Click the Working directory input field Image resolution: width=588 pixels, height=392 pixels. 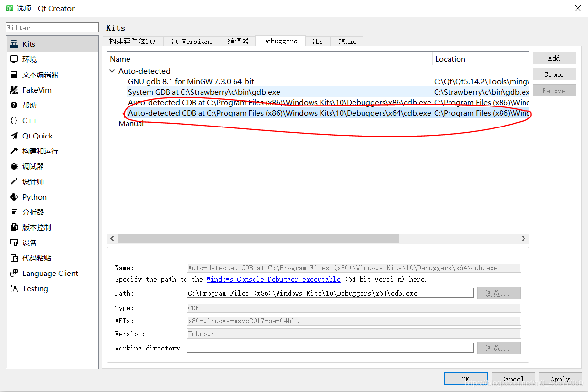330,348
